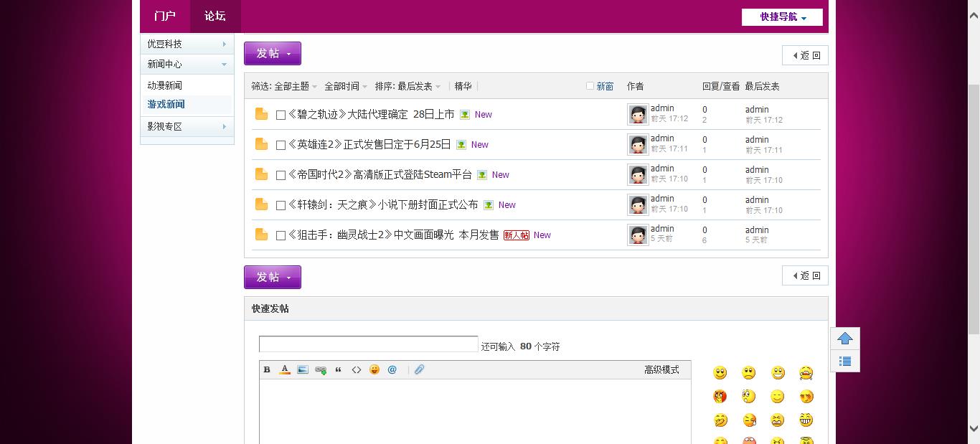Open the 全部时间 time filter dropdown

click(x=346, y=86)
